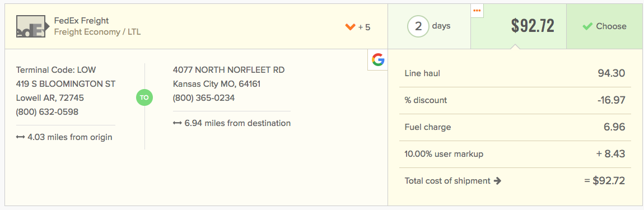Viewport: 644px width, 210px height.
Task: Select the Fuel charge row
Action: pyautogui.click(x=515, y=127)
